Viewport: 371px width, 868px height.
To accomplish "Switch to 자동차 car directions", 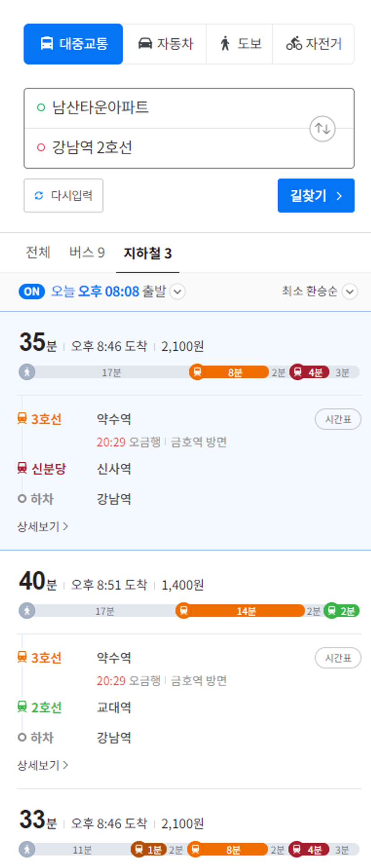I will (165, 44).
